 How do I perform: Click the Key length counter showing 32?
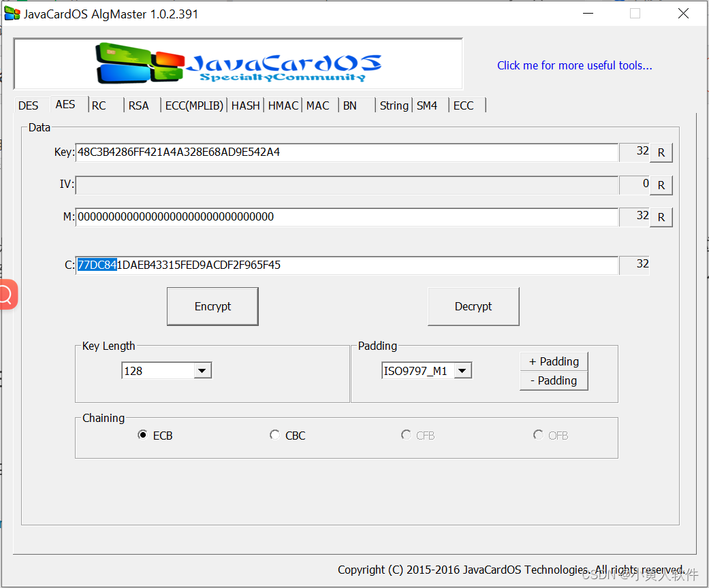click(634, 151)
